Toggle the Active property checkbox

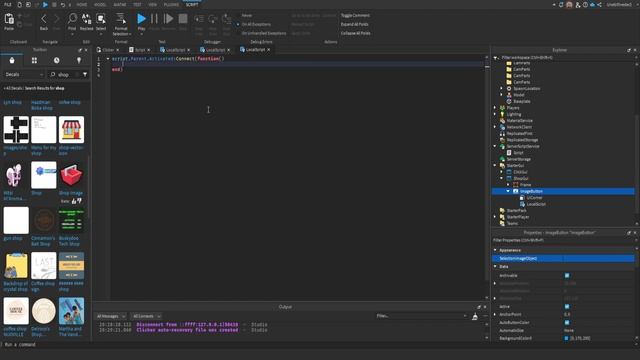567,307
